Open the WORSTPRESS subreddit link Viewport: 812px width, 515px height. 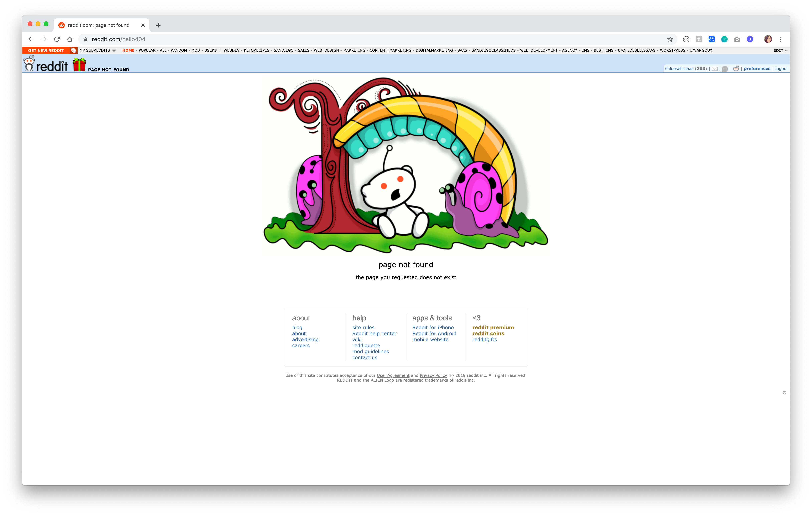tap(672, 50)
